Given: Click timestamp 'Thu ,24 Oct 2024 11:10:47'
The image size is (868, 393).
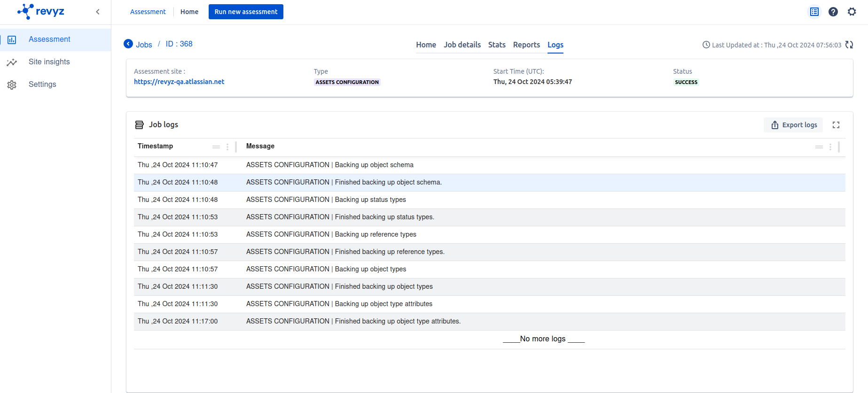Looking at the screenshot, I should [x=178, y=165].
